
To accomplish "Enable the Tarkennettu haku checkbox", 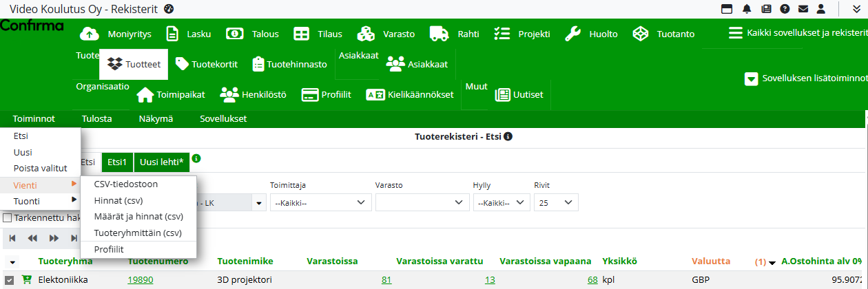I will [8, 218].
